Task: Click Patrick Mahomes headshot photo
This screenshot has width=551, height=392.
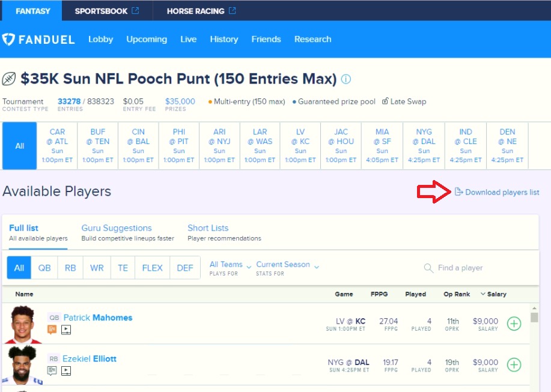Action: pyautogui.click(x=22, y=324)
